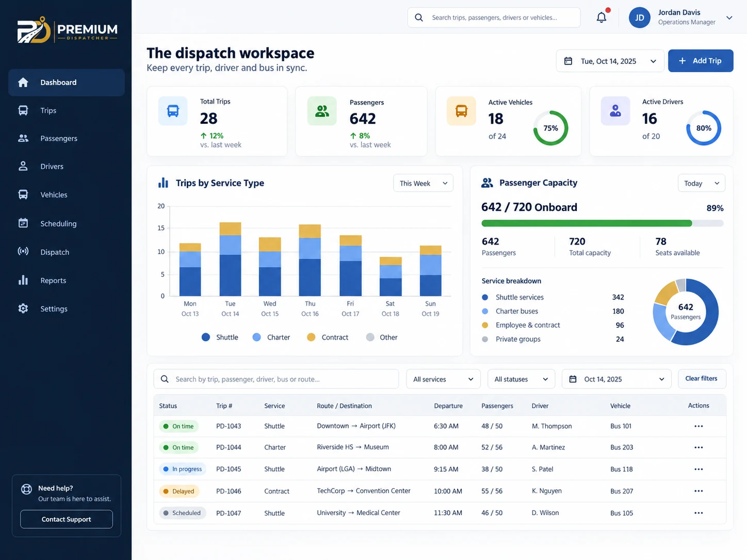Toggle Charter series in chart legend
The height and width of the screenshot is (560, 747).
(271, 337)
